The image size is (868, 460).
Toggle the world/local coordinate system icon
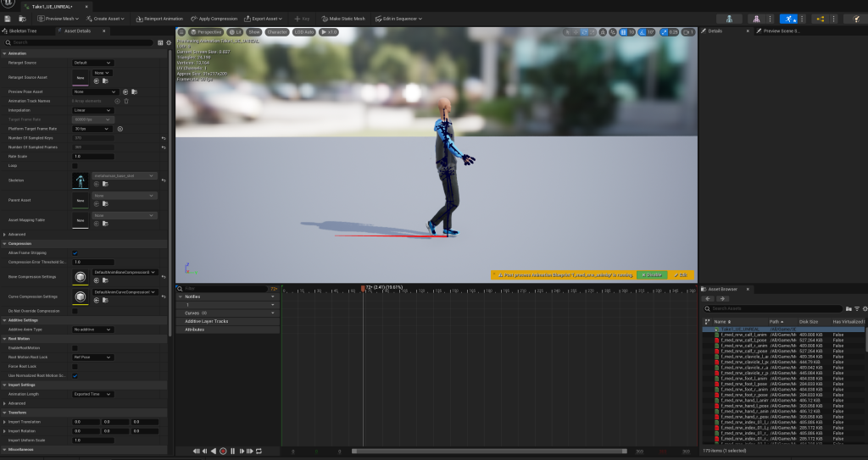point(603,32)
